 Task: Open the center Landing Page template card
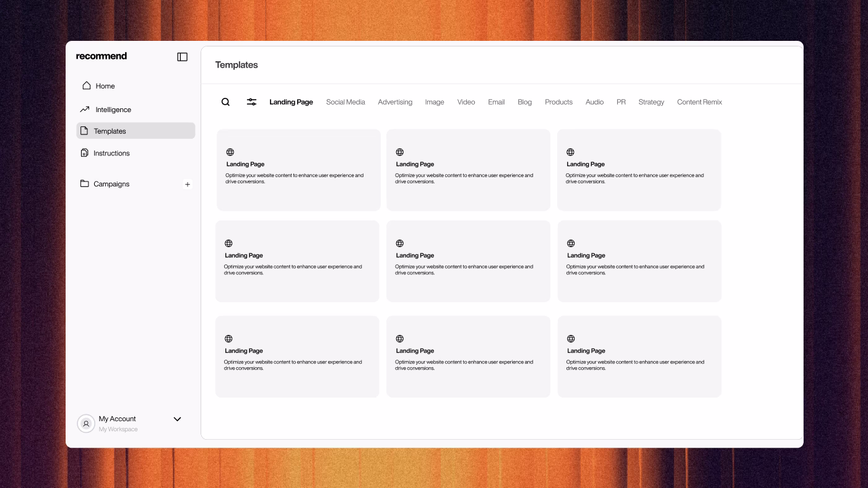[x=468, y=261]
